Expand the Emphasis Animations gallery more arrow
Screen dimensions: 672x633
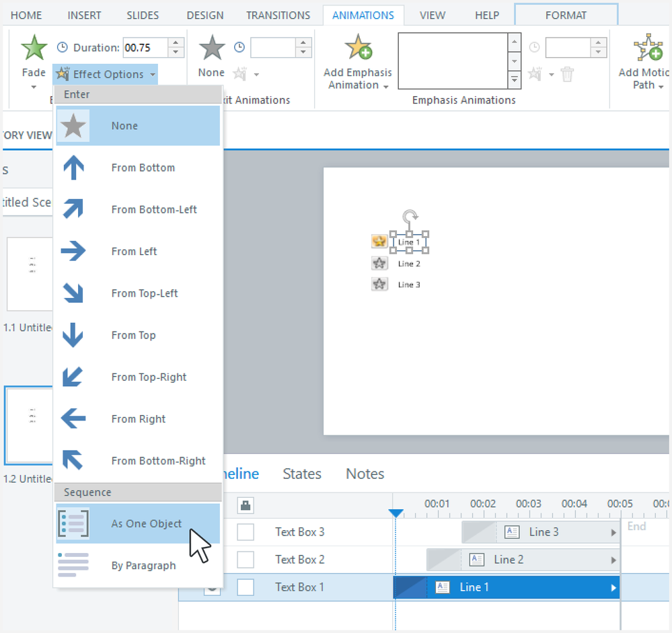coord(515,80)
